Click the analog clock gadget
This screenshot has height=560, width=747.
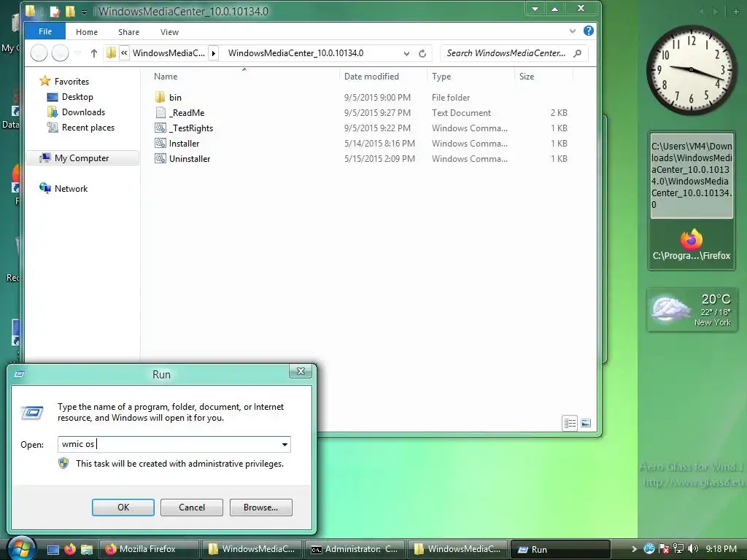tap(692, 70)
